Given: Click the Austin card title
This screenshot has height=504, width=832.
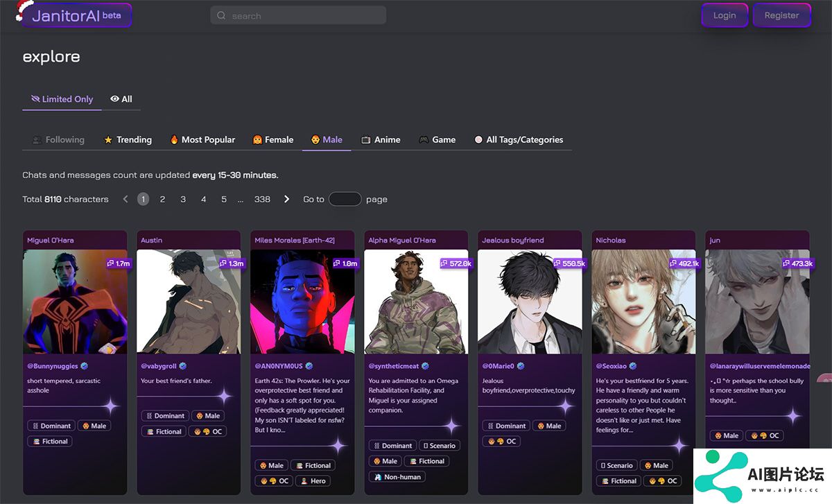Looking at the screenshot, I should click(152, 240).
